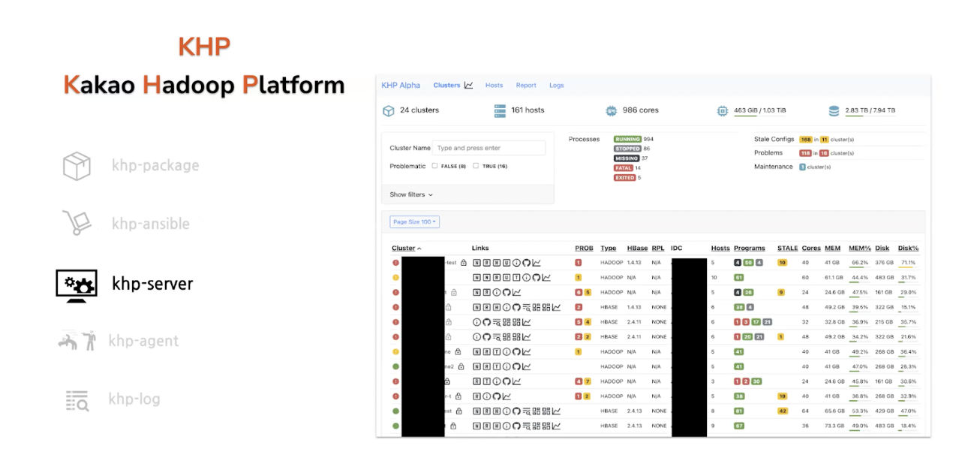Switch to the Hosts tab

pyautogui.click(x=494, y=85)
